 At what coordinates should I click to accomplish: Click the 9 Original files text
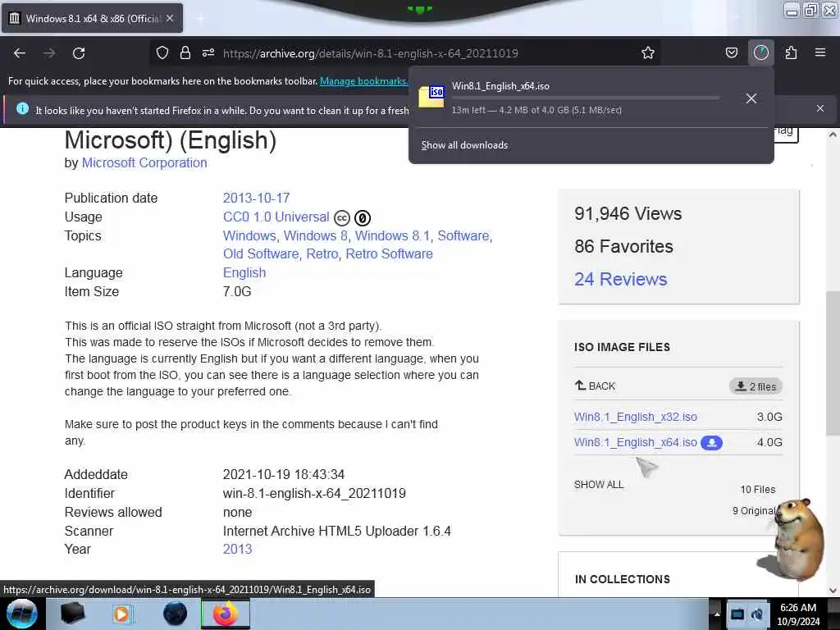click(x=754, y=511)
